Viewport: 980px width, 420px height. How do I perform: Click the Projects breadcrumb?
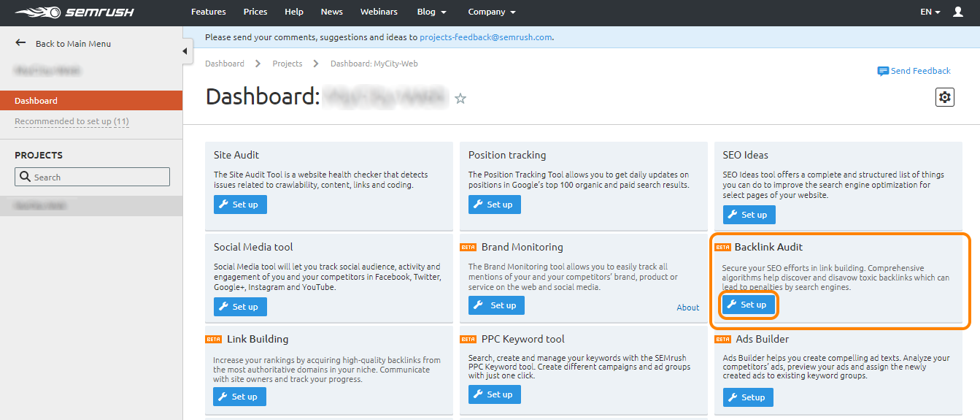point(288,64)
